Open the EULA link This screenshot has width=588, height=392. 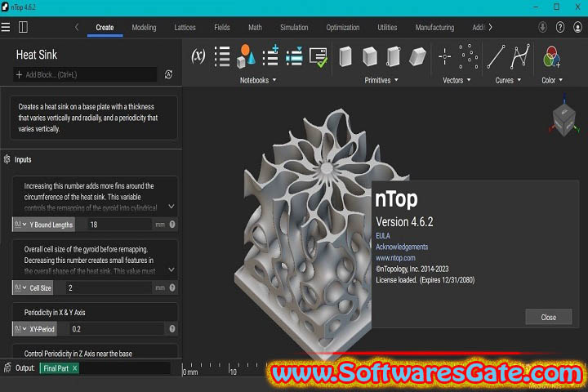[383, 235]
